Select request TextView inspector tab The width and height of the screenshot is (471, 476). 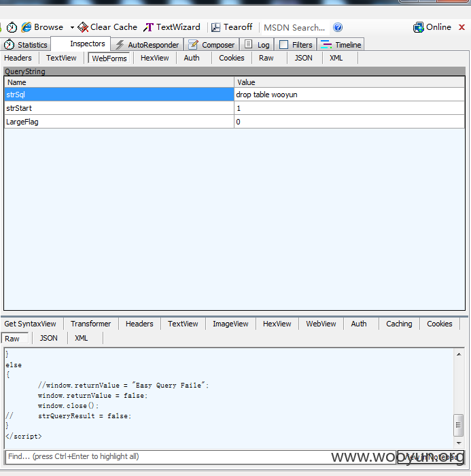tap(61, 58)
